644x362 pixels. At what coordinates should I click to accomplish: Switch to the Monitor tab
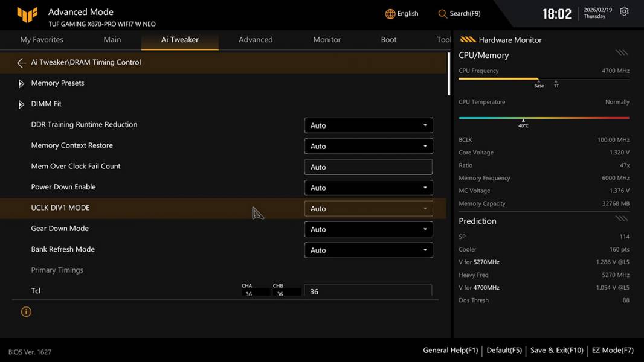tap(327, 40)
